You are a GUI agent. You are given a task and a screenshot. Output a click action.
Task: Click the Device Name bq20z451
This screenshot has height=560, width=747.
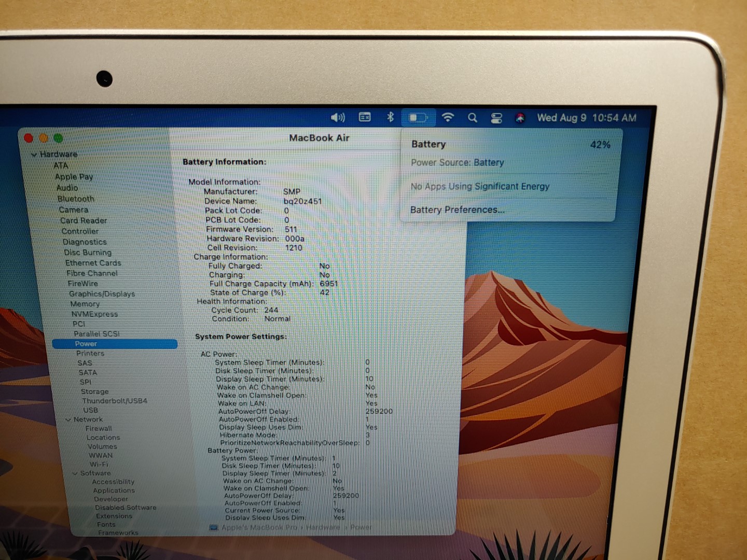[x=303, y=201]
